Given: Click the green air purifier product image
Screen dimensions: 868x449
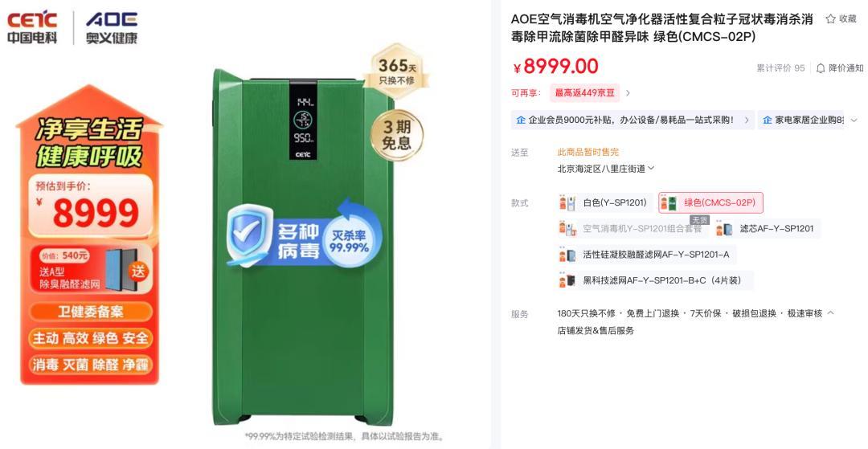Looking at the screenshot, I should pos(303,246).
